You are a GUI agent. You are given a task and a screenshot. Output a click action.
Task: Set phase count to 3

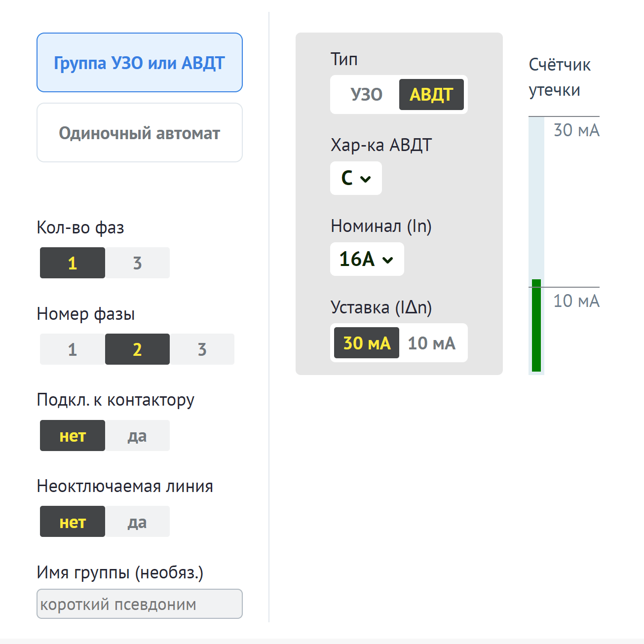137,263
